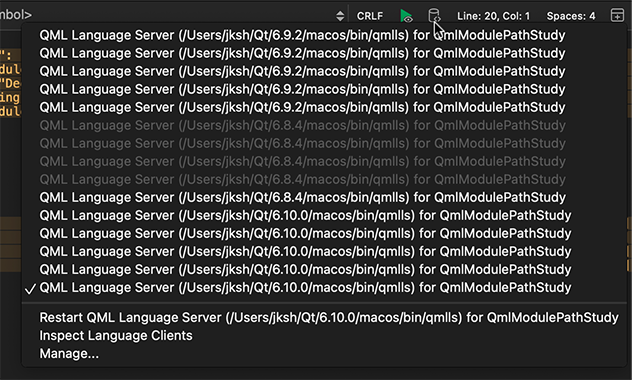This screenshot has height=380, width=632.
Task: Restart QML Language Server for QmlModulePathStudy
Action: (328, 318)
